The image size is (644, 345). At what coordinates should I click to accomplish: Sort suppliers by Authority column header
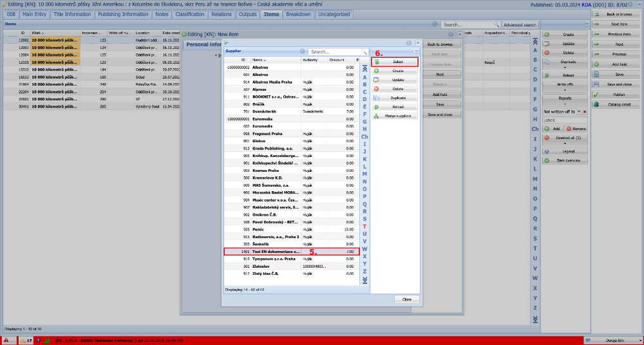point(314,60)
